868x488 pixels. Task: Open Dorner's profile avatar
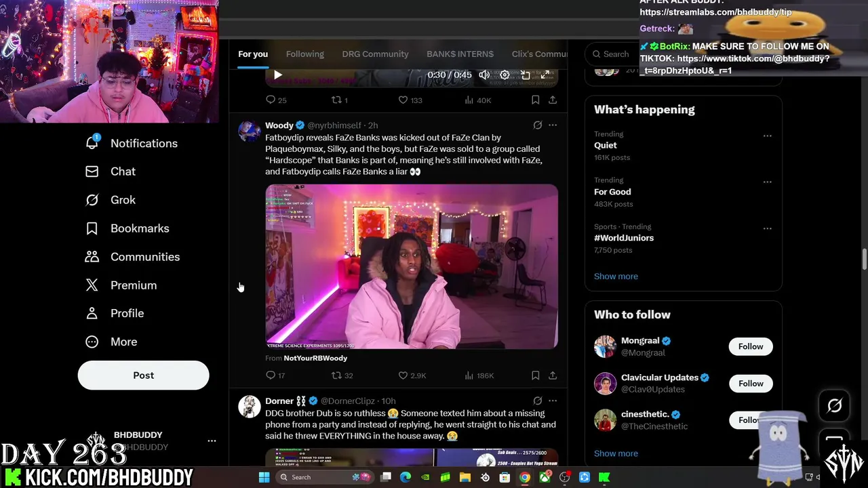point(250,407)
